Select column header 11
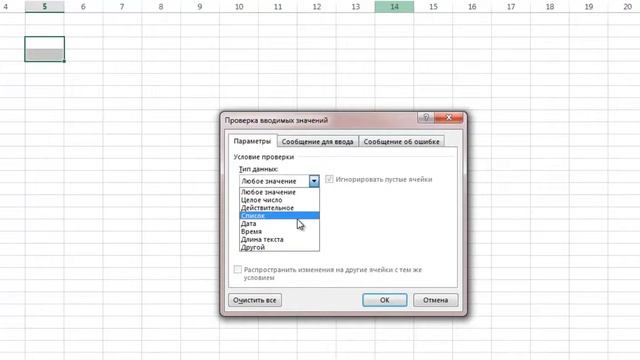640x360 pixels. pos(278,7)
